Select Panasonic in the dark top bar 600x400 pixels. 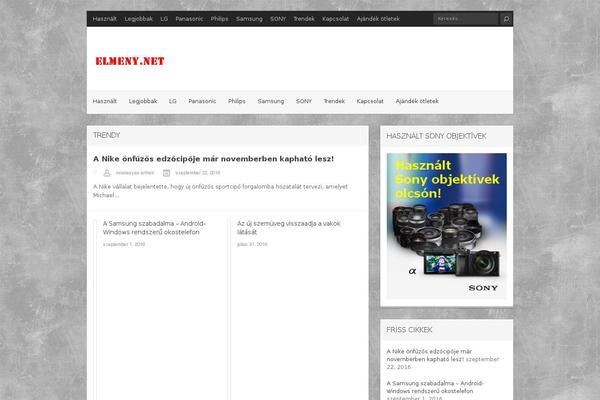pyautogui.click(x=189, y=19)
